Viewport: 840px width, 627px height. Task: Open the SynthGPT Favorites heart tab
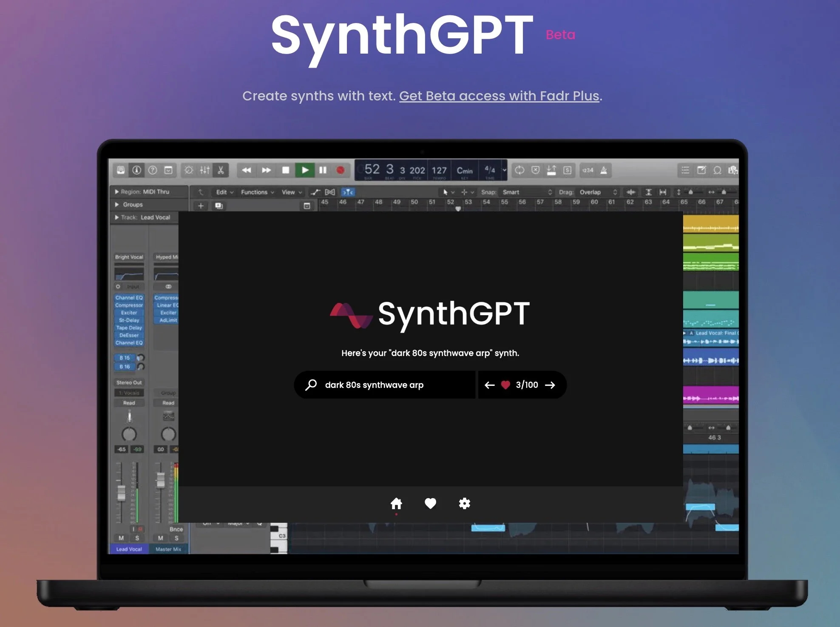click(430, 504)
